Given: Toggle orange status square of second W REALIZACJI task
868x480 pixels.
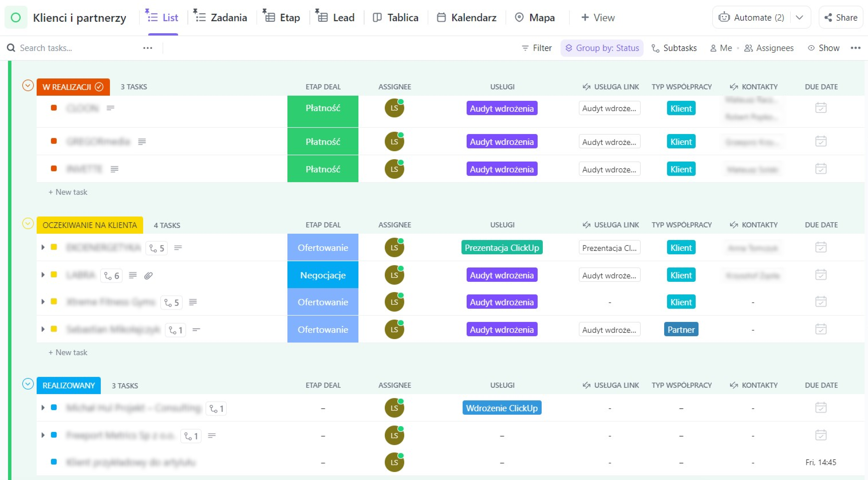Looking at the screenshot, I should click(x=54, y=141).
